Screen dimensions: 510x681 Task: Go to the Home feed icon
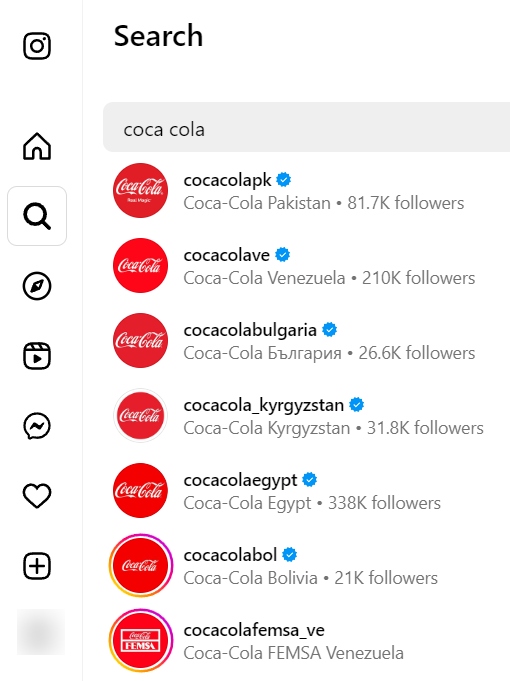click(37, 146)
